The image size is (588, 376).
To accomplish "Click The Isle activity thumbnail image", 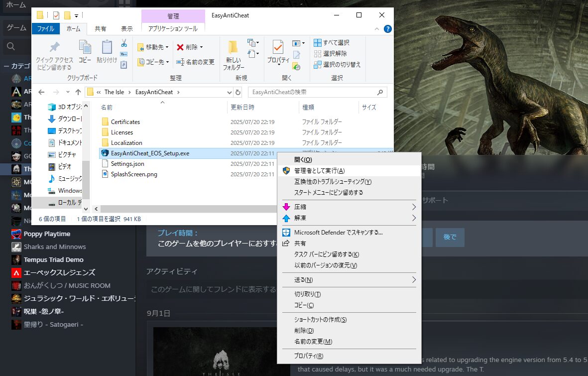I will 221,352.
